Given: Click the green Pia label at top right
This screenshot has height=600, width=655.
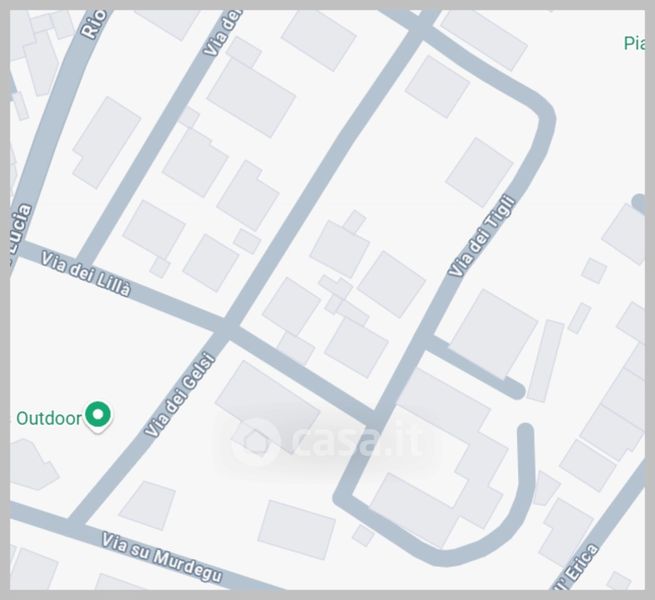Looking at the screenshot, I should coord(634,43).
